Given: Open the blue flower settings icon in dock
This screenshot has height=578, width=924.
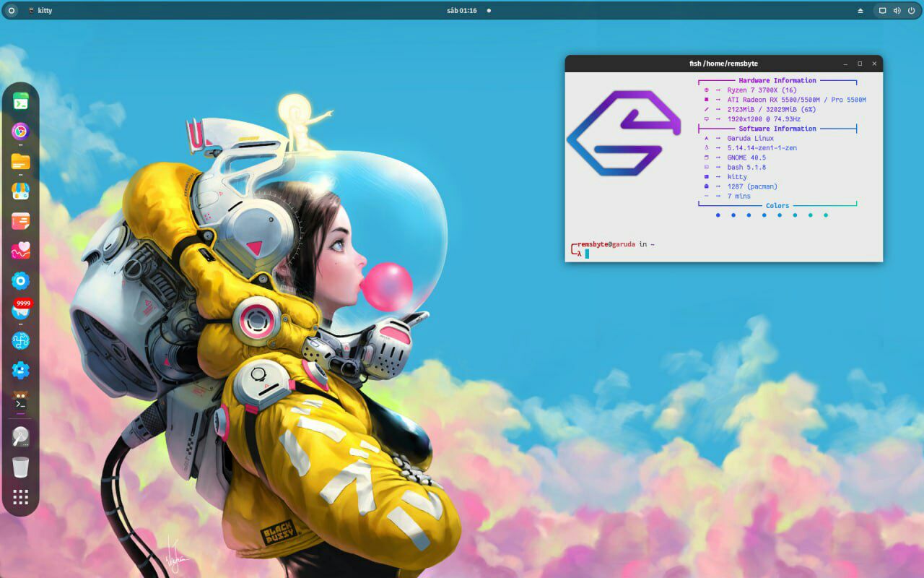Looking at the screenshot, I should point(20,280).
